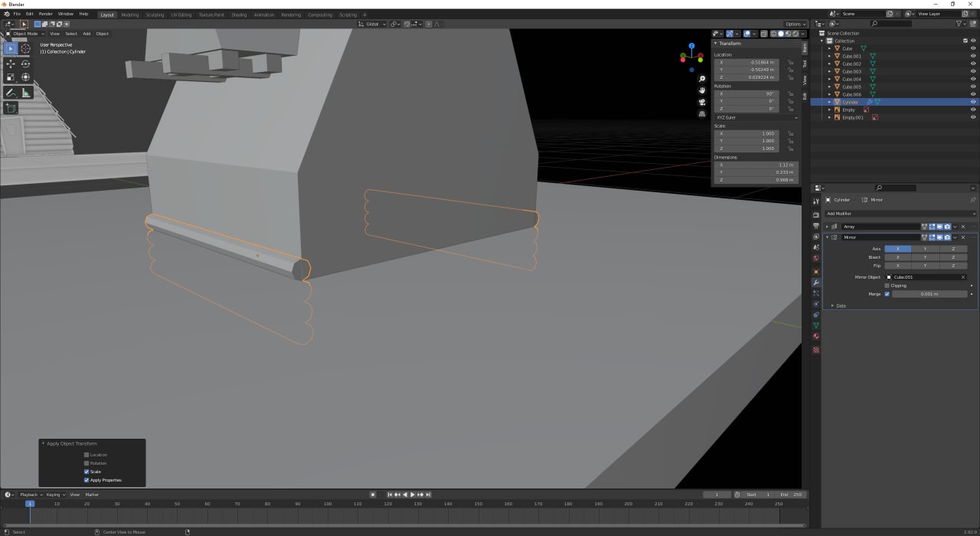Switch perspective/orthographic grid gizmo
980x536 pixels.
(702, 113)
